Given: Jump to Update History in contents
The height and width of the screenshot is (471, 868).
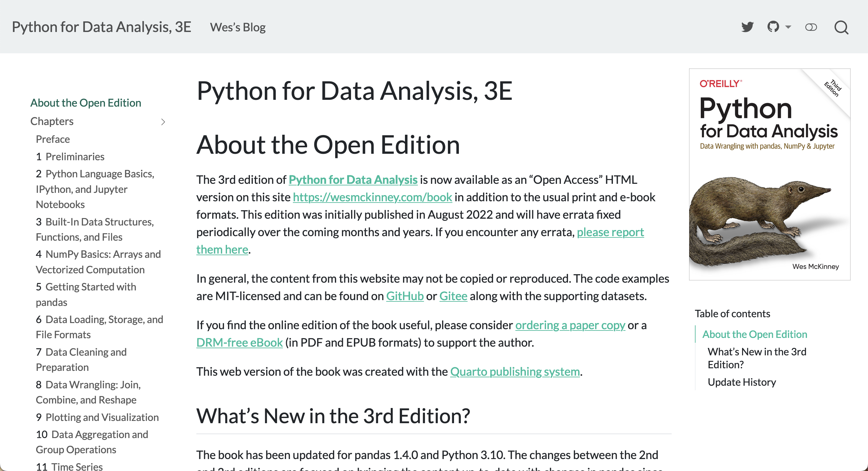Looking at the screenshot, I should pyautogui.click(x=742, y=382).
